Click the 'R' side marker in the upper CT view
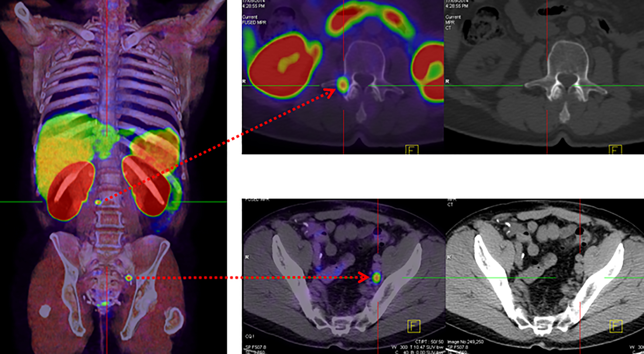The width and height of the screenshot is (644, 354). [x=447, y=81]
